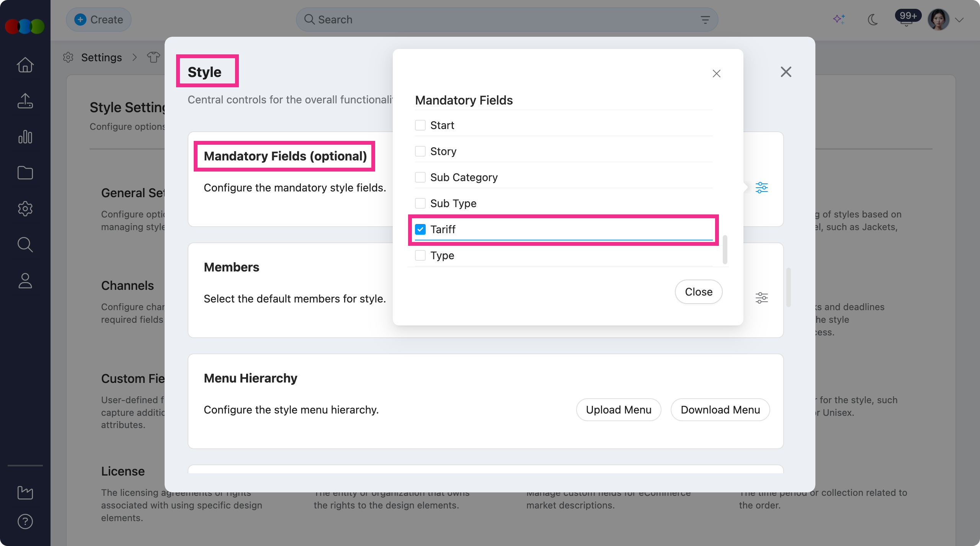Click the Members section heading
This screenshot has height=546, width=980.
(x=232, y=267)
